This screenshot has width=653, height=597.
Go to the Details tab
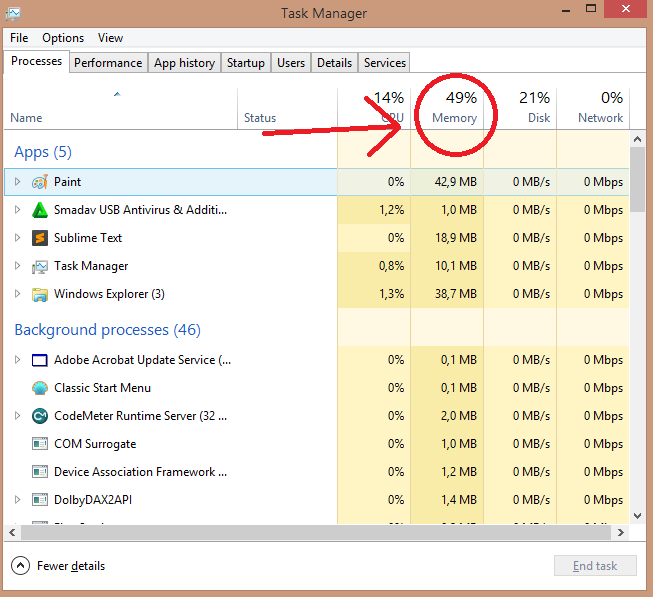point(334,63)
